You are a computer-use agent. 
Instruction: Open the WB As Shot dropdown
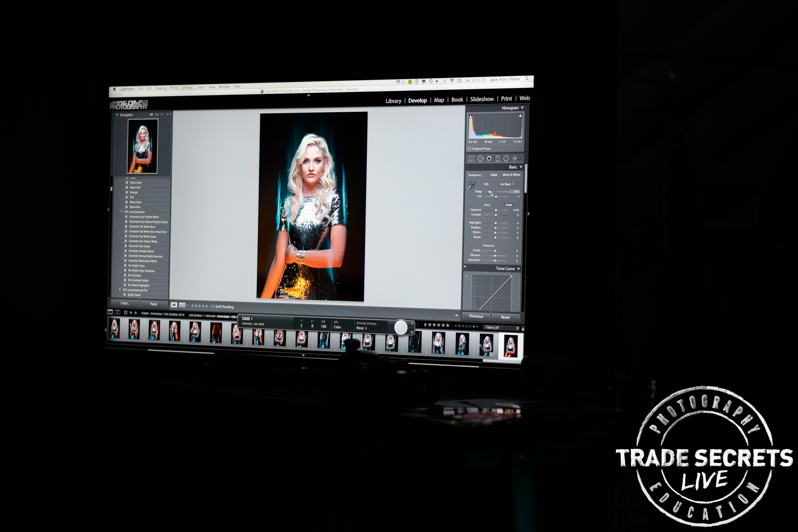point(507,184)
